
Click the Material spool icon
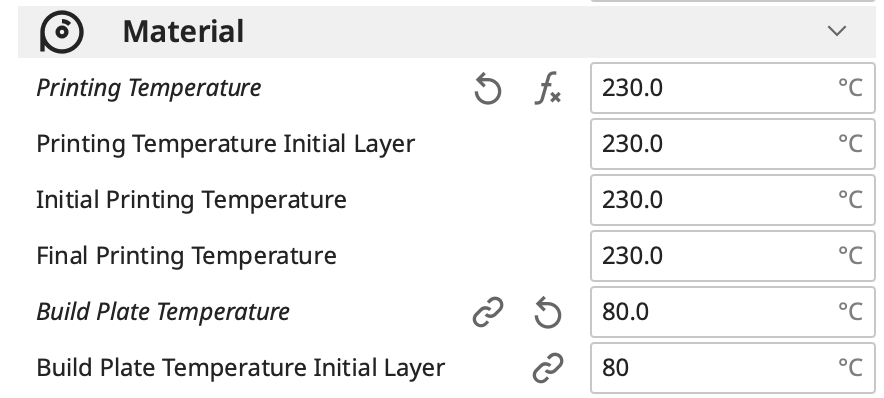[62, 32]
